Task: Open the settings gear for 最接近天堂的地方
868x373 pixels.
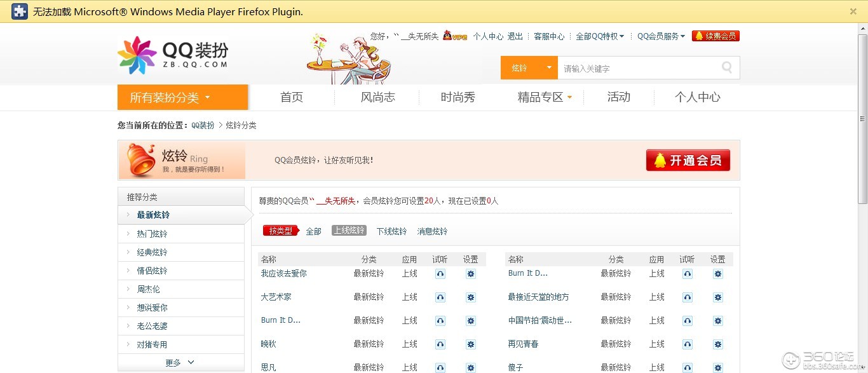Action: pos(717,297)
